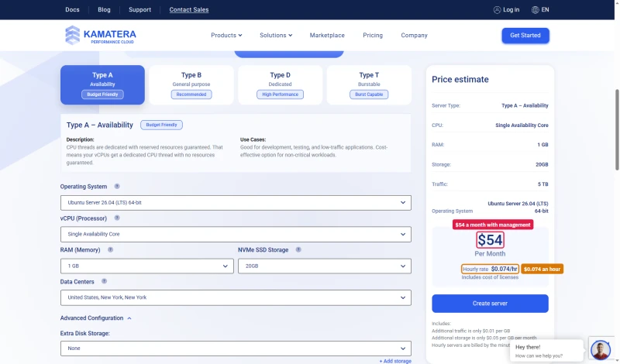
Task: Open the vCPU Single Availability Core dropdown
Action: pyautogui.click(x=236, y=235)
